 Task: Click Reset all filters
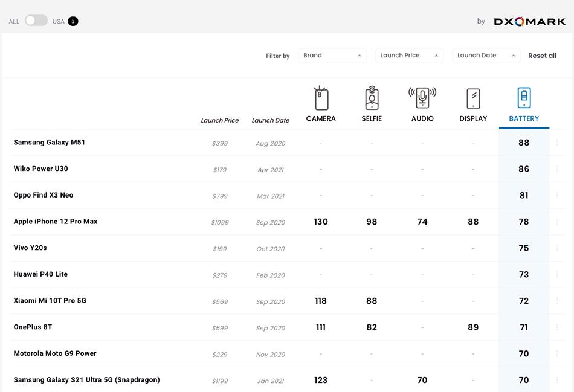(x=542, y=56)
